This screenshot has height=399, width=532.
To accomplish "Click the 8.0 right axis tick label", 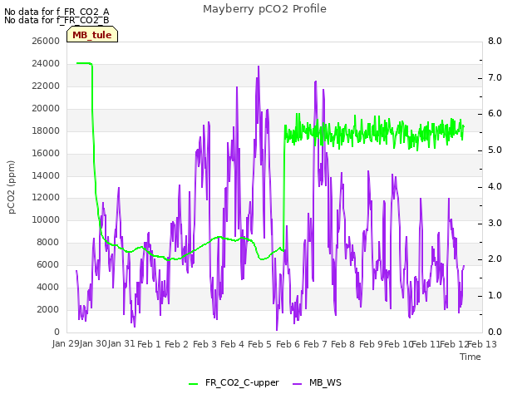I will tap(495, 41).
